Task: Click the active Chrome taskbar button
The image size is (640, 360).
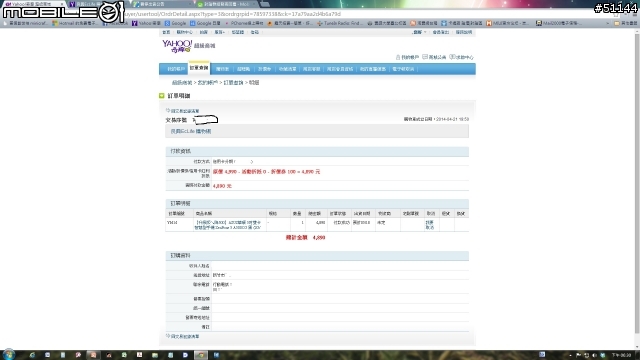Action: click(200, 355)
